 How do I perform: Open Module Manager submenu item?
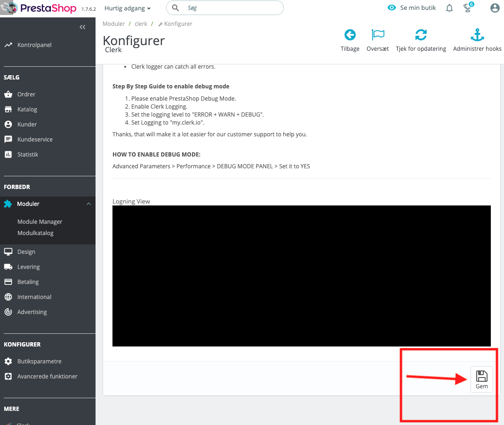40,222
